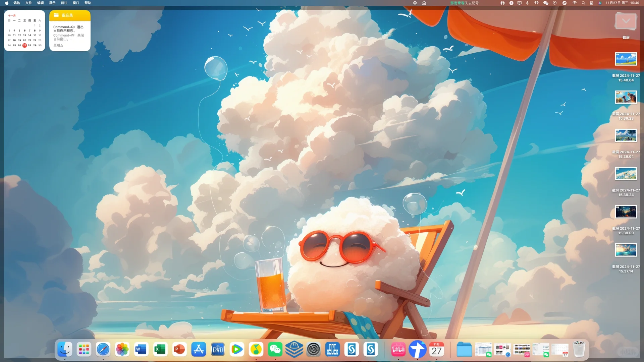
Task: Click the Command+Q note in 备忘录 widget
Action: coord(68,29)
